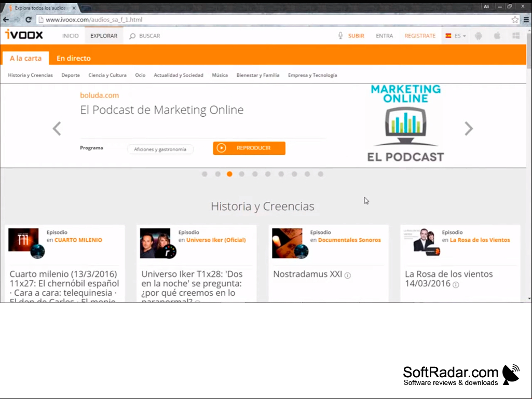The width and height of the screenshot is (532, 399).
Task: Open Documentales Sonoros podcast link
Action: (x=349, y=240)
